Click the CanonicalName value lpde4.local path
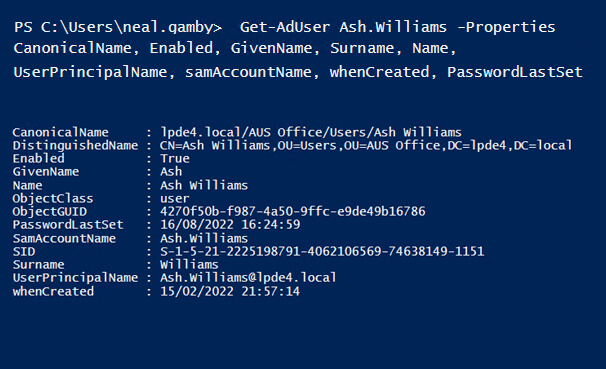Image resolution: width=606 pixels, height=369 pixels. tap(311, 133)
